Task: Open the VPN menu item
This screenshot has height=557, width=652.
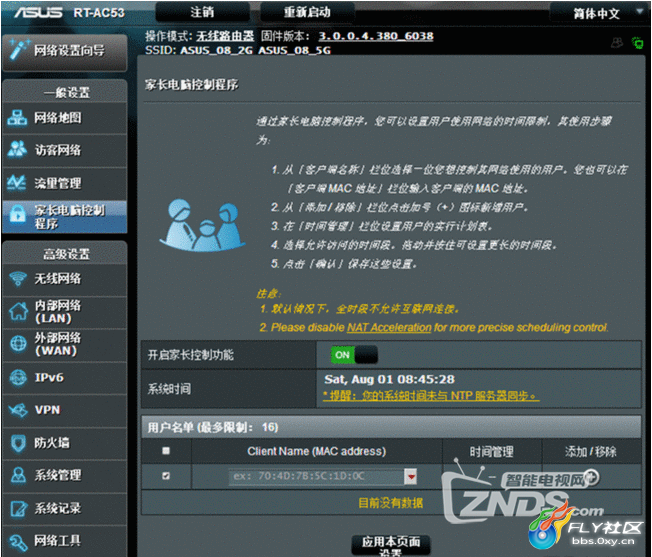Action: (x=64, y=410)
